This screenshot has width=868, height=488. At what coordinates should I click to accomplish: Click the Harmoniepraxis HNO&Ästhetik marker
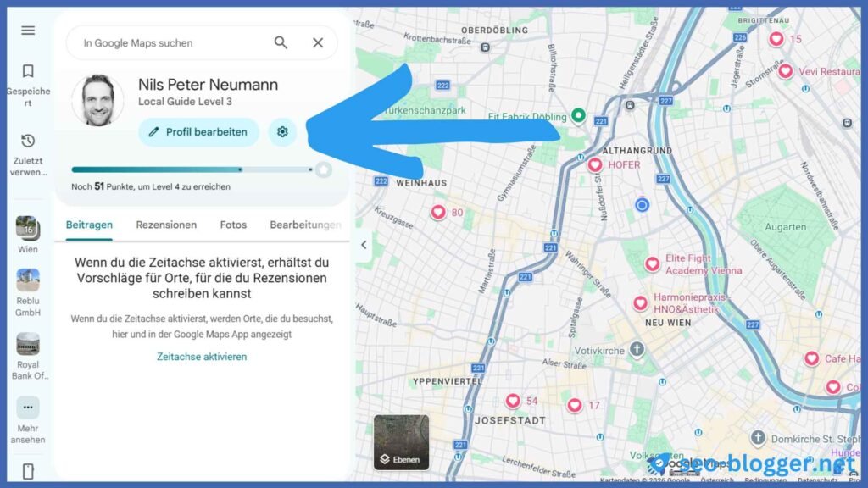coord(640,302)
